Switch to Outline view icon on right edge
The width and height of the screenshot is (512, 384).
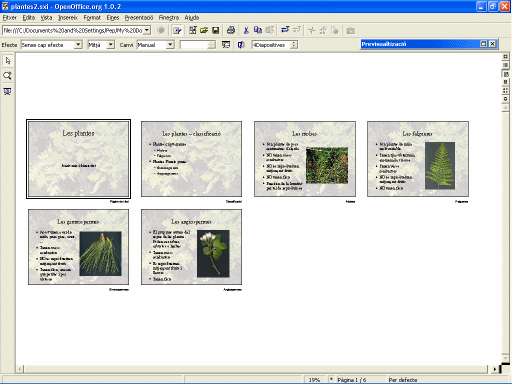505,65
